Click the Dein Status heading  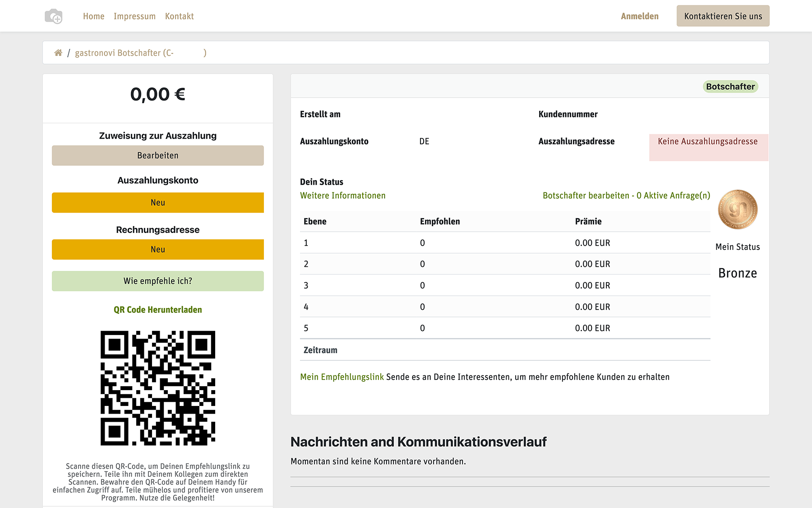(322, 182)
